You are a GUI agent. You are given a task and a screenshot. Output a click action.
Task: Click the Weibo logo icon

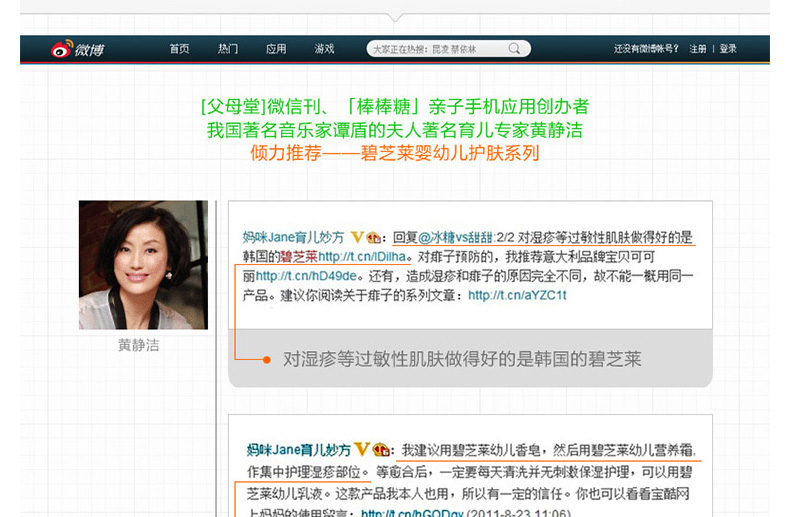(x=63, y=49)
